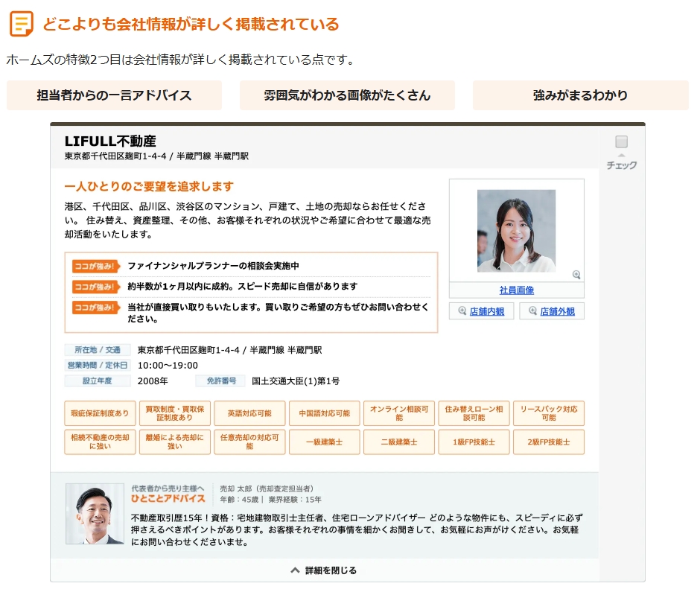The image size is (700, 592).
Task: Click ココが強み badge for 直接買い取り
Action: [x=96, y=307]
